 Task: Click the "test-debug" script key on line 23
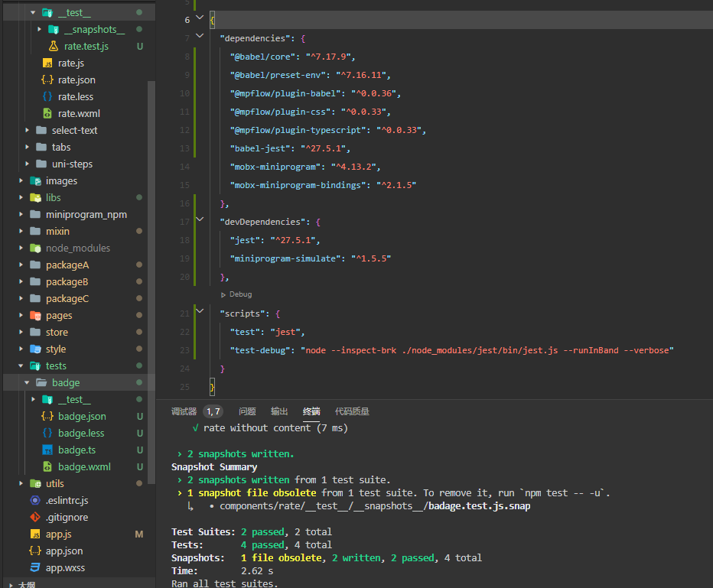(260, 350)
